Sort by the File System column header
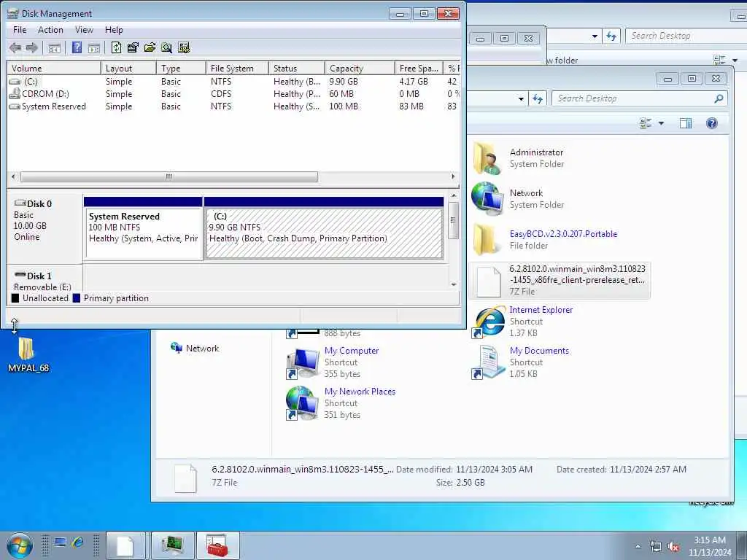Screen dimensions: 747x560 pos(237,68)
